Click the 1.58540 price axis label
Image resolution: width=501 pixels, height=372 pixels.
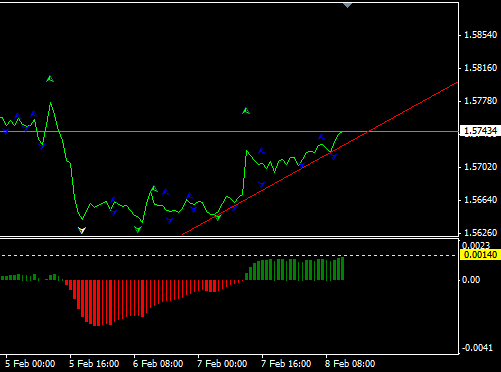pyautogui.click(x=480, y=35)
